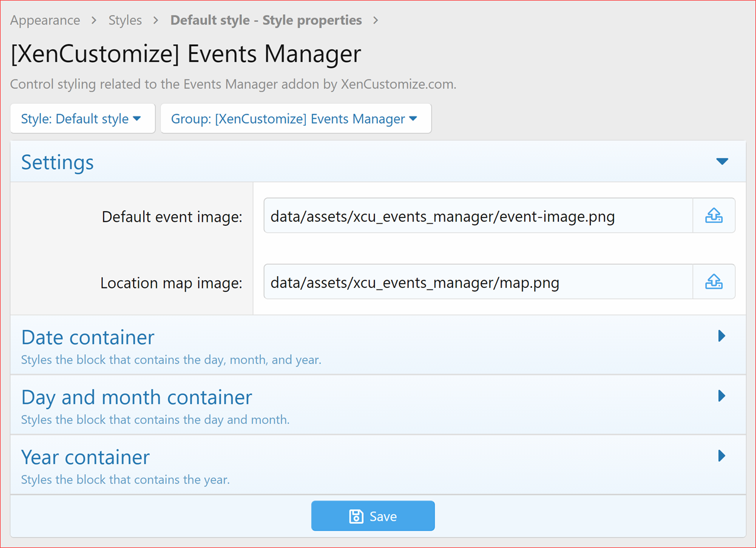Open the Style: Default style dropdown
Screen dimensions: 756x548
[x=82, y=119]
